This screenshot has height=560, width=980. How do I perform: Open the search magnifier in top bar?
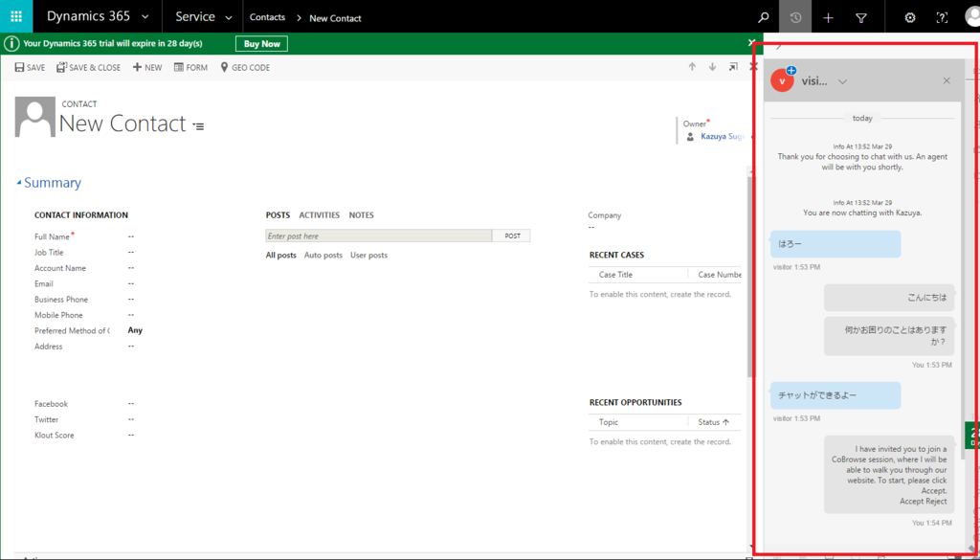[x=763, y=17]
